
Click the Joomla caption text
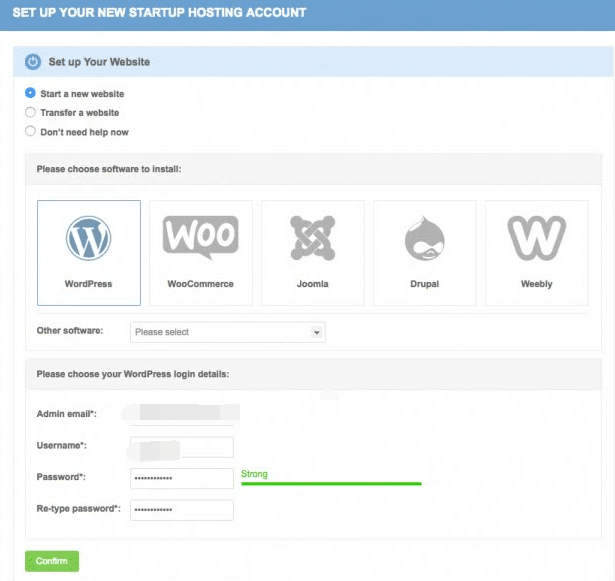coord(313,284)
